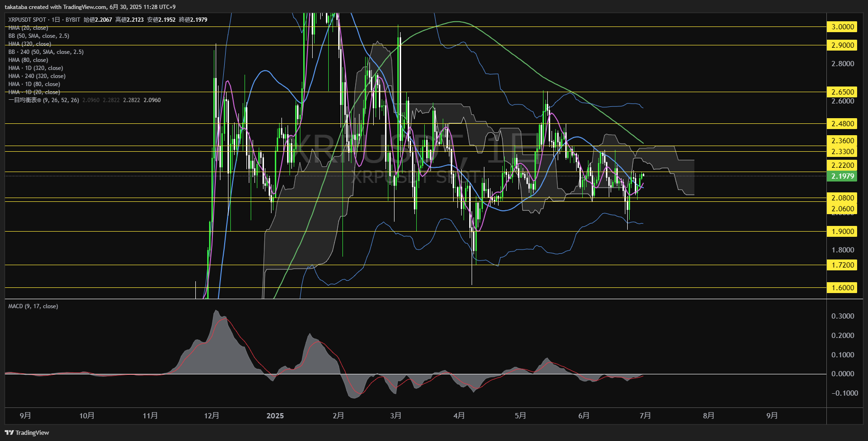Click the 2.8000 price axis value
Screen dimensions: 868x441
(x=842, y=64)
